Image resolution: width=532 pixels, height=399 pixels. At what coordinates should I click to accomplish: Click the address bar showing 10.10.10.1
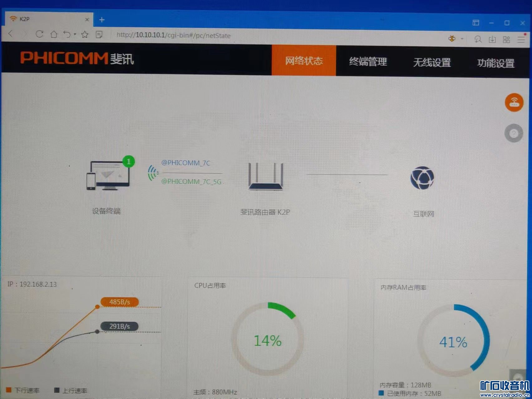(174, 36)
